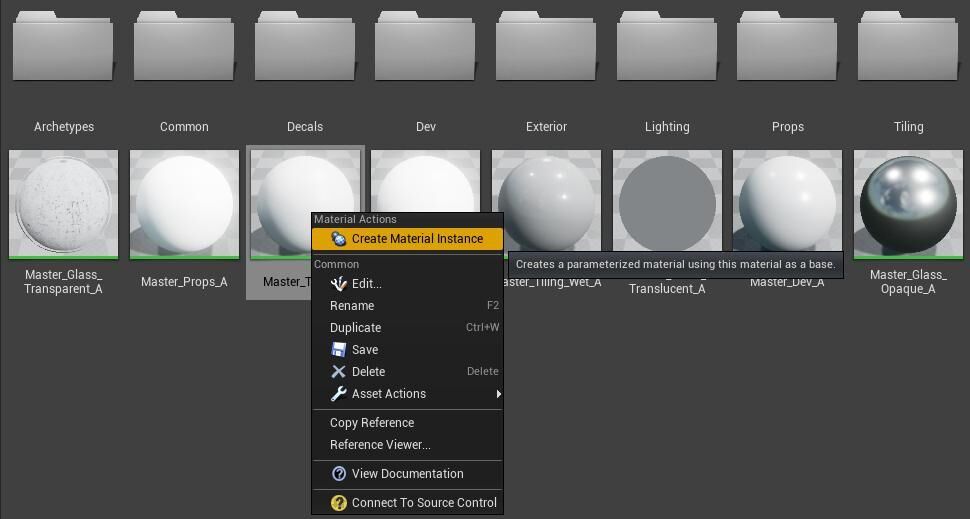This screenshot has height=519, width=970.
Task: Select the Master_Props_A material thumbnail
Action: (x=184, y=205)
